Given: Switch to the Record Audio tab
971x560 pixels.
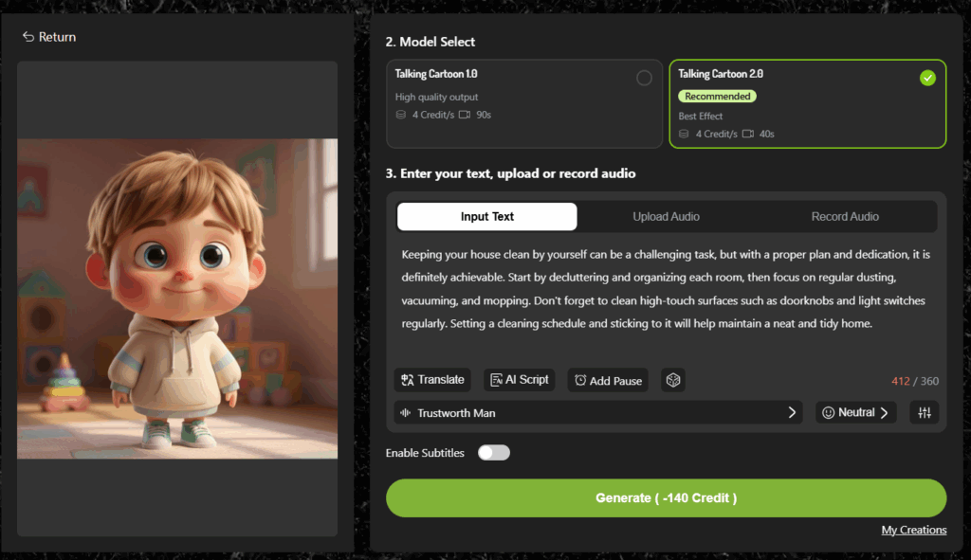Looking at the screenshot, I should pyautogui.click(x=845, y=217).
